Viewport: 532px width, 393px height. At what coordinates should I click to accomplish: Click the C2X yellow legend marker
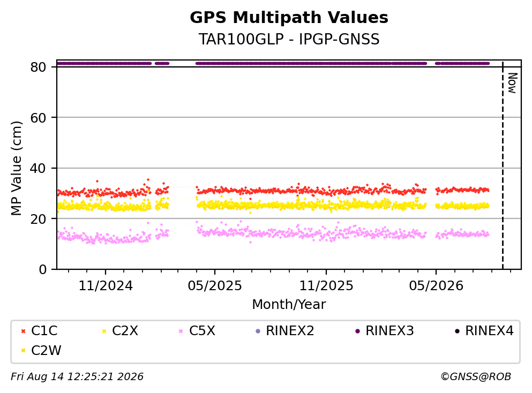click(x=104, y=331)
